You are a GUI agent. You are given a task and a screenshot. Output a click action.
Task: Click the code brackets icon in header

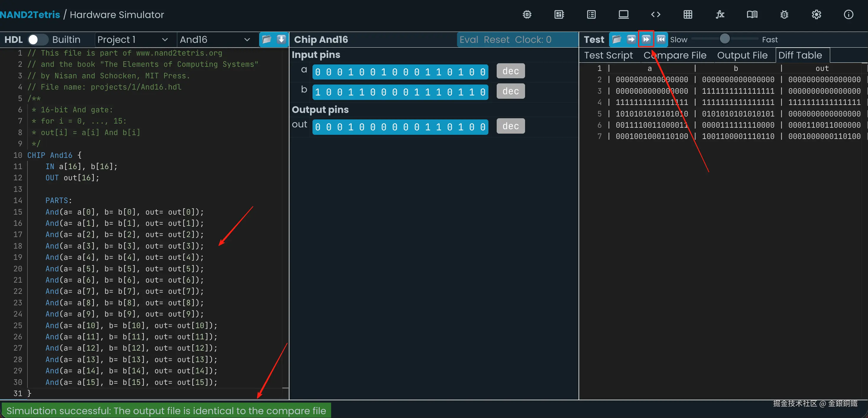click(655, 14)
